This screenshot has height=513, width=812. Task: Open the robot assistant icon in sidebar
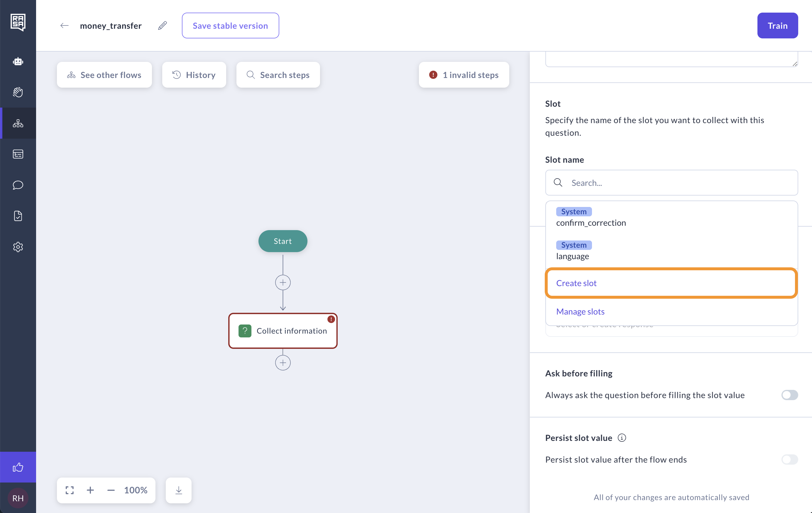click(x=18, y=61)
